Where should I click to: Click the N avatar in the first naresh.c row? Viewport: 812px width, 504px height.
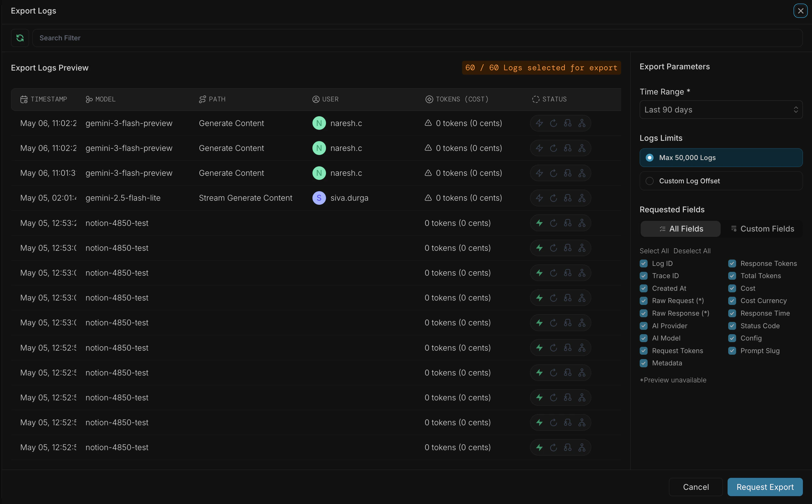click(x=319, y=123)
